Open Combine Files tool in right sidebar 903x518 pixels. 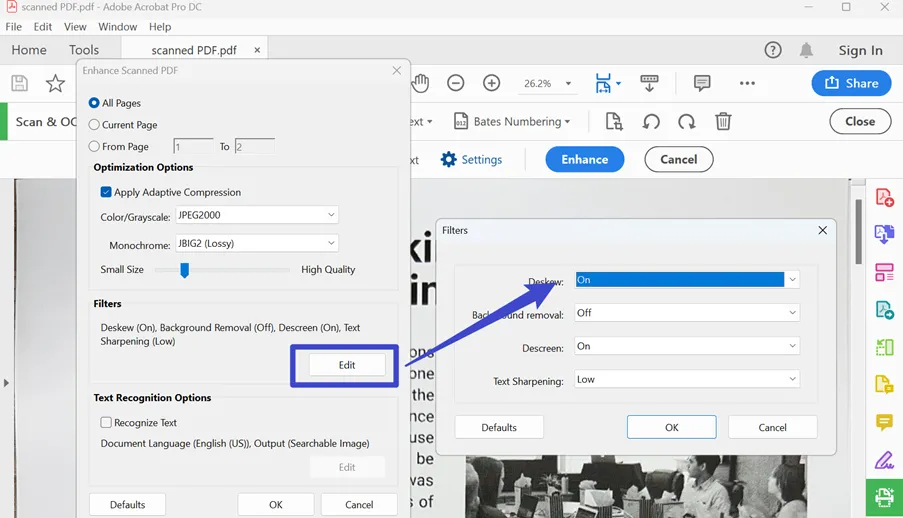point(884,235)
